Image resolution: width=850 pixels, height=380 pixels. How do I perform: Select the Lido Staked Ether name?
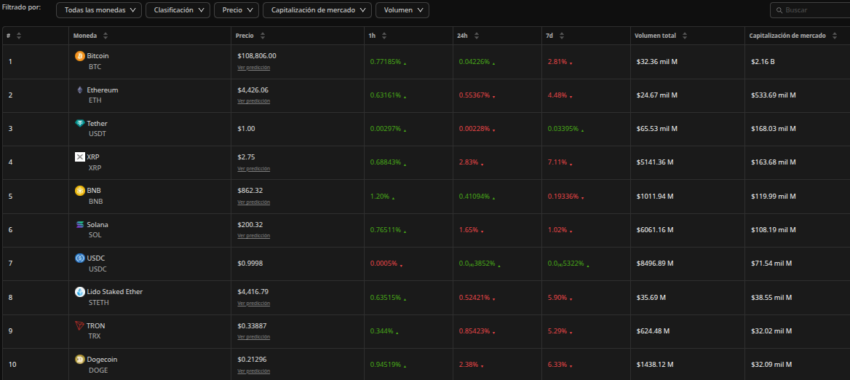click(x=115, y=292)
